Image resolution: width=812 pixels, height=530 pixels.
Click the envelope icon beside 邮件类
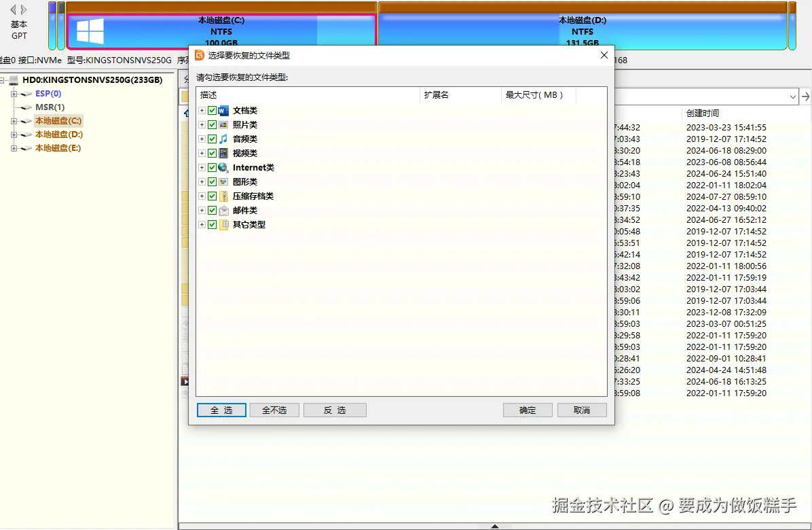click(223, 210)
